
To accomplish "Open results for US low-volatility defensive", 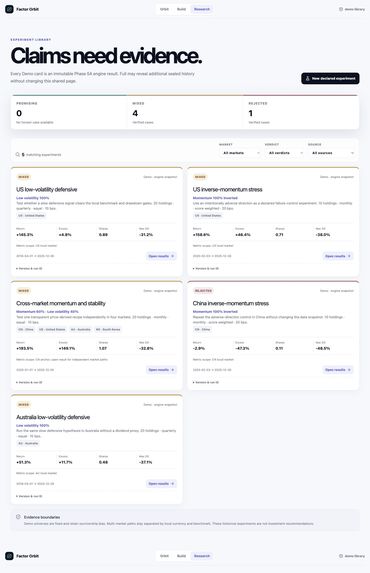I will pyautogui.click(x=161, y=256).
